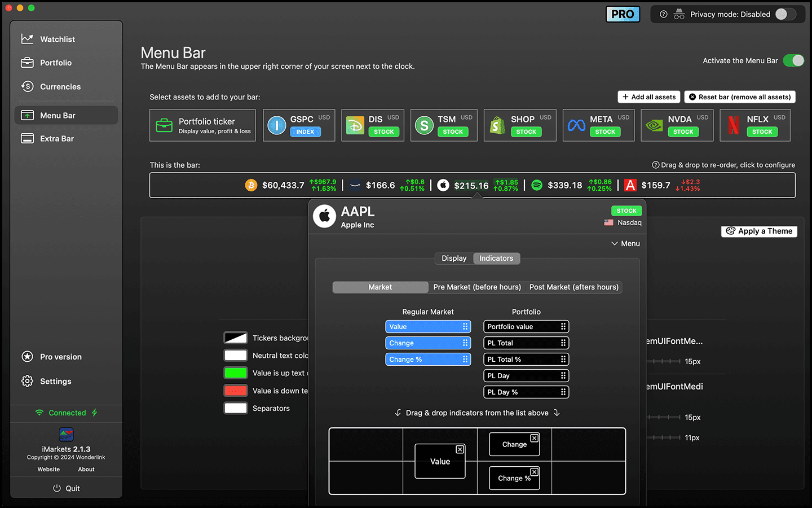Viewport: 812px width, 508px height.
Task: Click the Spotify icon in the bar
Action: (537, 185)
